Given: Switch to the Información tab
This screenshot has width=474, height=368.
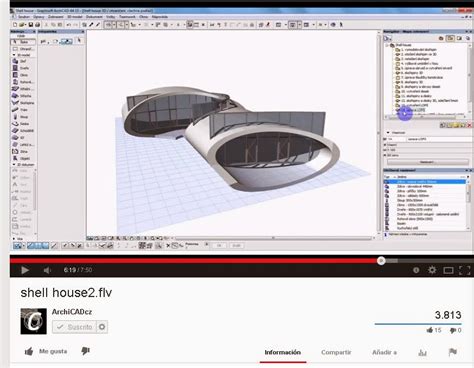Looking at the screenshot, I should (x=283, y=352).
